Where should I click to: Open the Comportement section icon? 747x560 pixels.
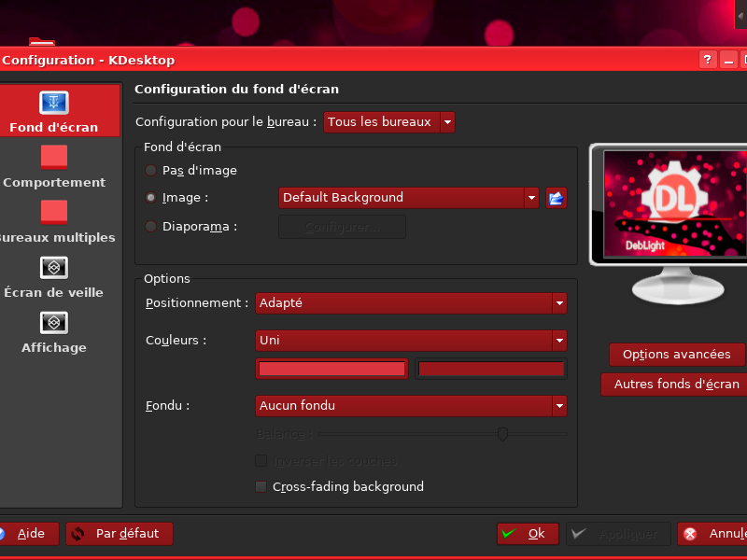click(53, 157)
